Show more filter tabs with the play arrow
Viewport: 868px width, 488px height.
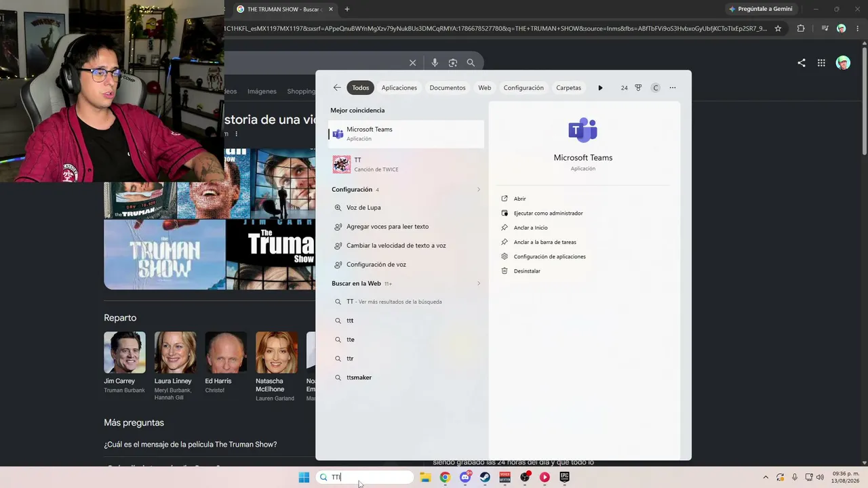tap(600, 87)
